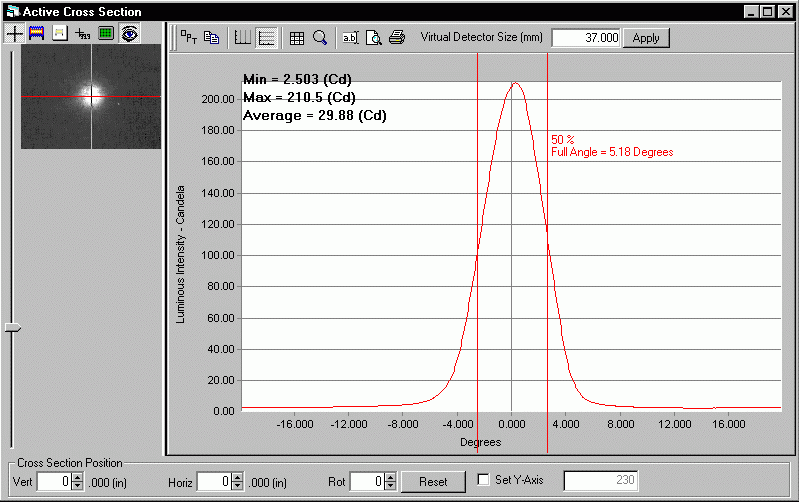Click the magnifier zoom icon

pyautogui.click(x=320, y=38)
